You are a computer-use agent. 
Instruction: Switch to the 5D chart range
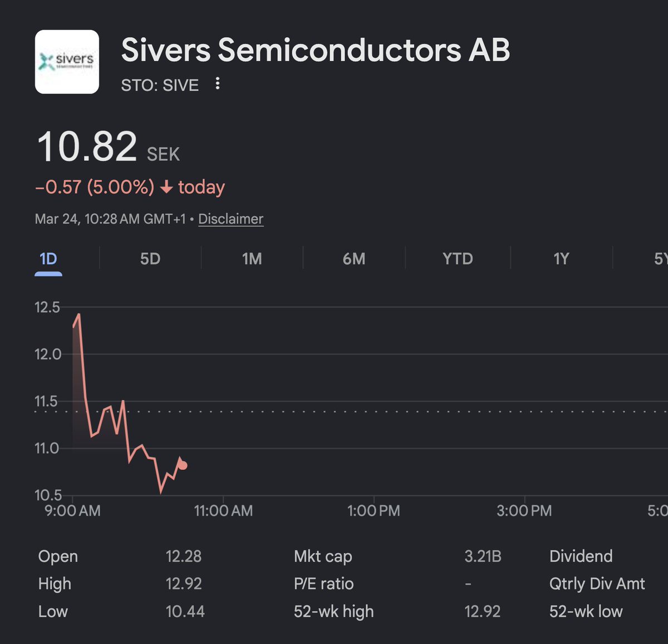150,259
